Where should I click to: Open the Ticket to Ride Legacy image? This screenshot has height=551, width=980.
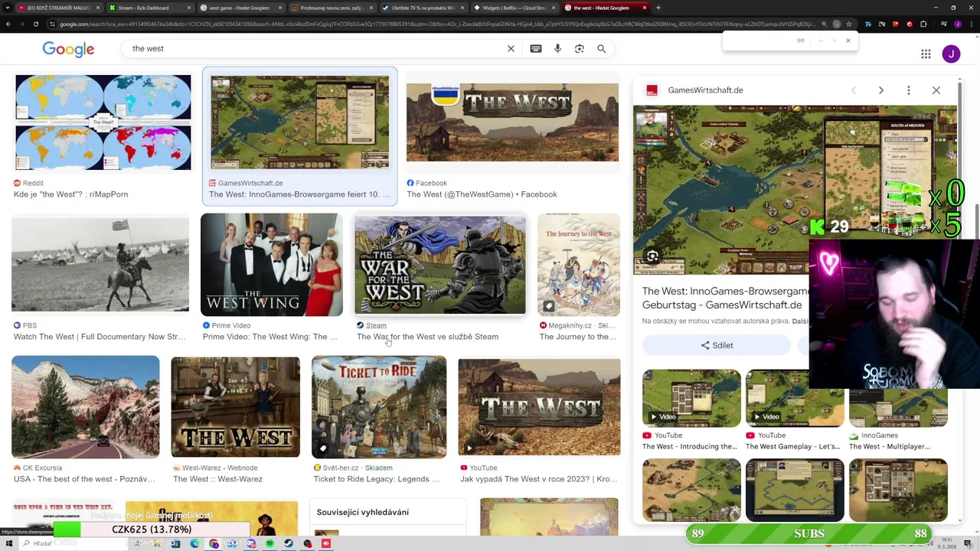(x=379, y=406)
